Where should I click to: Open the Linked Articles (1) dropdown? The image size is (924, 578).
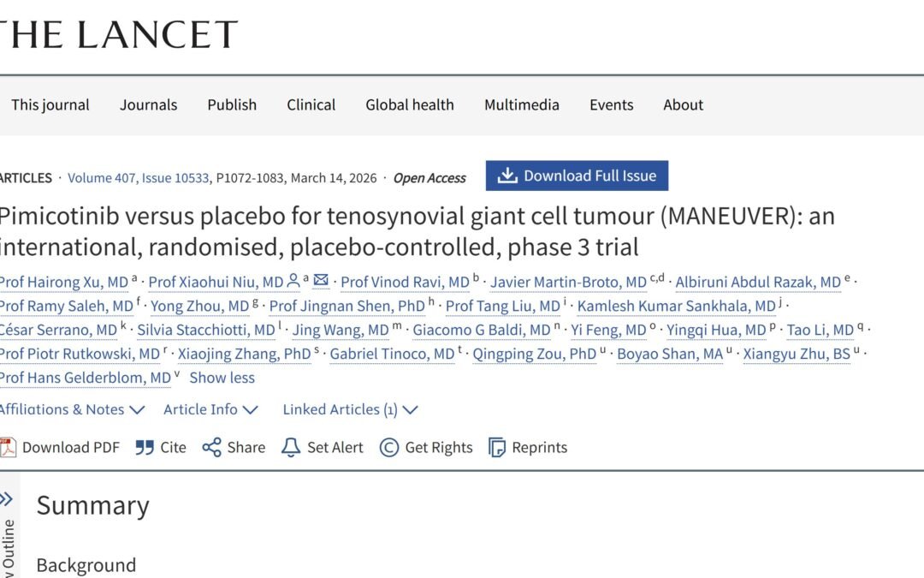pyautogui.click(x=350, y=409)
